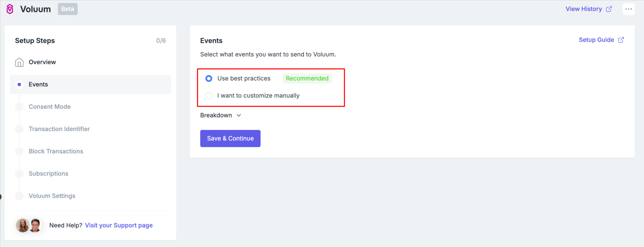Click the pink Voluum logo icon
The width and height of the screenshot is (644, 247).
tap(9, 9)
